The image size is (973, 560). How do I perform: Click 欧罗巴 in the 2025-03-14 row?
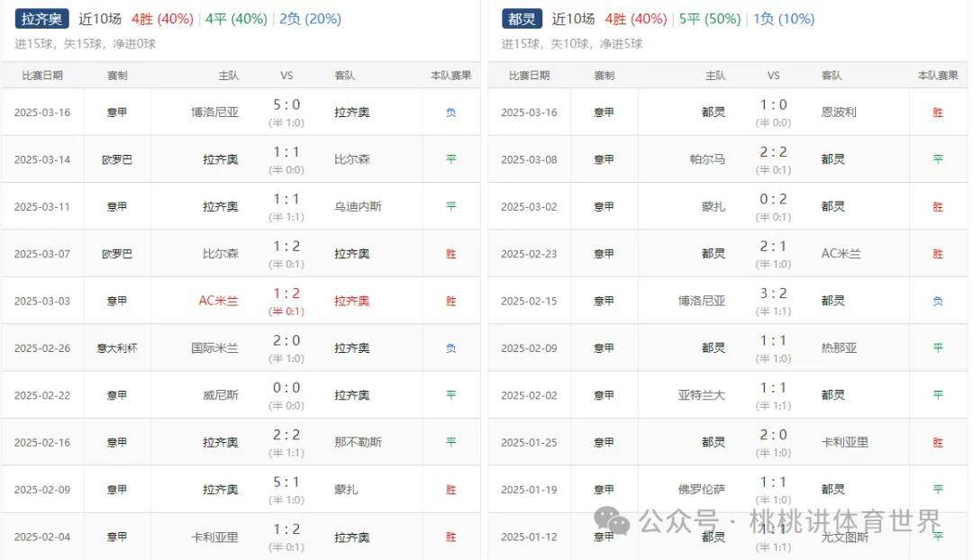tap(116, 159)
